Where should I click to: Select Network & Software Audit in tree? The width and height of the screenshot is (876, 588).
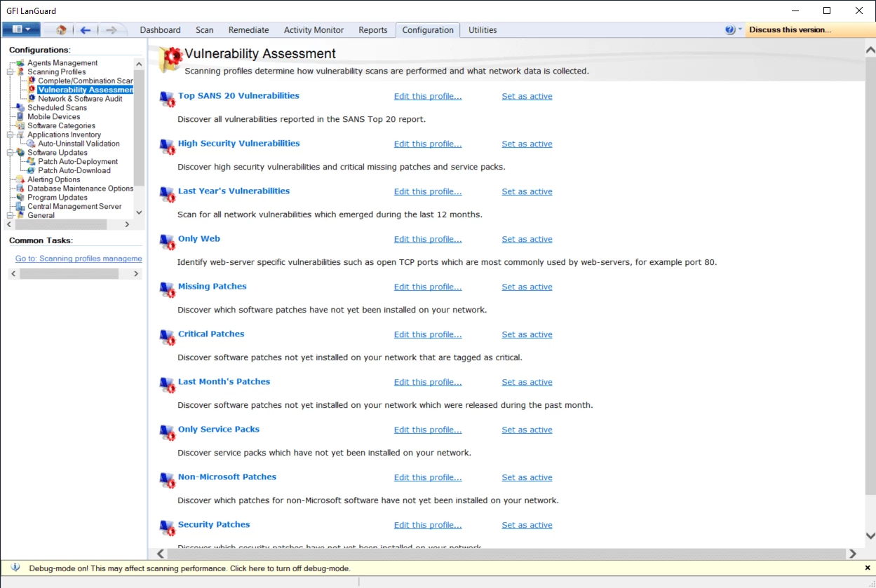coord(80,99)
